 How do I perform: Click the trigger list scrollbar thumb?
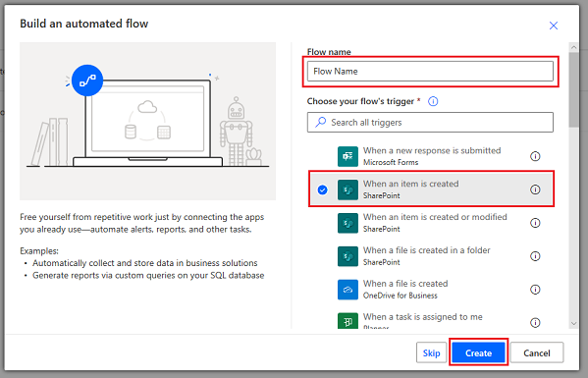[x=573, y=90]
